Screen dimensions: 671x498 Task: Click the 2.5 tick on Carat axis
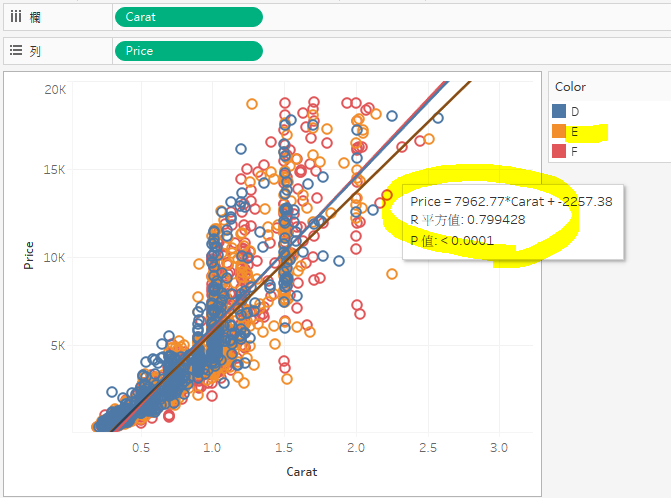(x=428, y=448)
